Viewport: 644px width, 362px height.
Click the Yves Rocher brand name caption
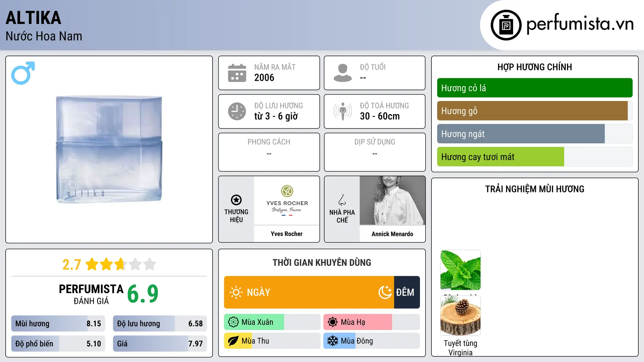click(287, 234)
